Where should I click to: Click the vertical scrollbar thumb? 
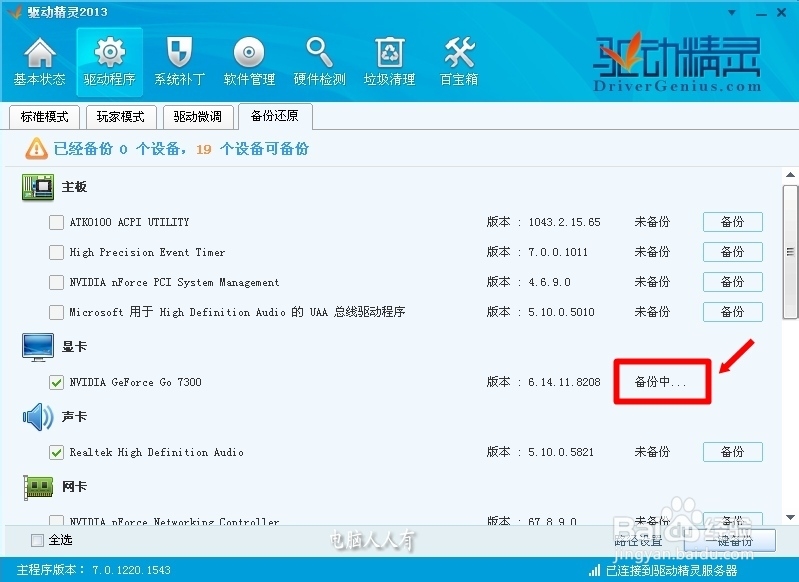[790, 252]
